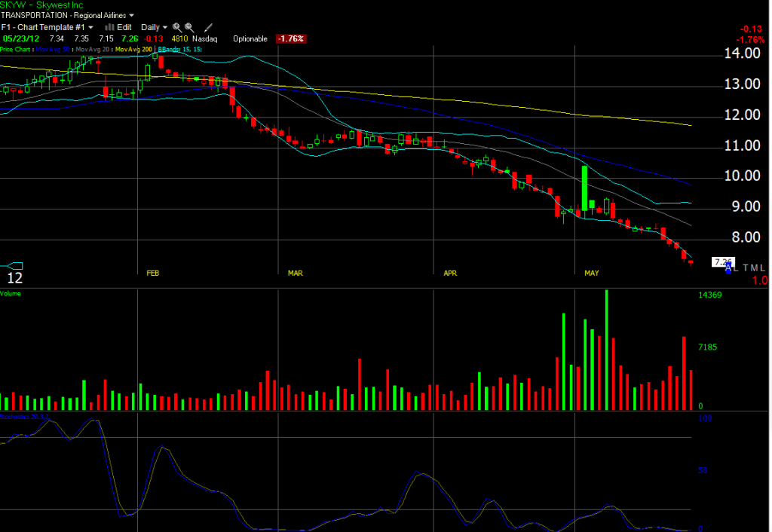Click the red 1.0 value under scale letters
This screenshot has height=532, width=772.
click(760, 280)
